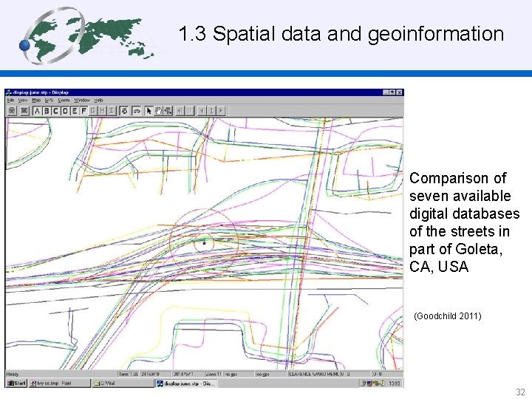
Task: Click the vehicle icon in the toolbar
Action: [x=137, y=111]
